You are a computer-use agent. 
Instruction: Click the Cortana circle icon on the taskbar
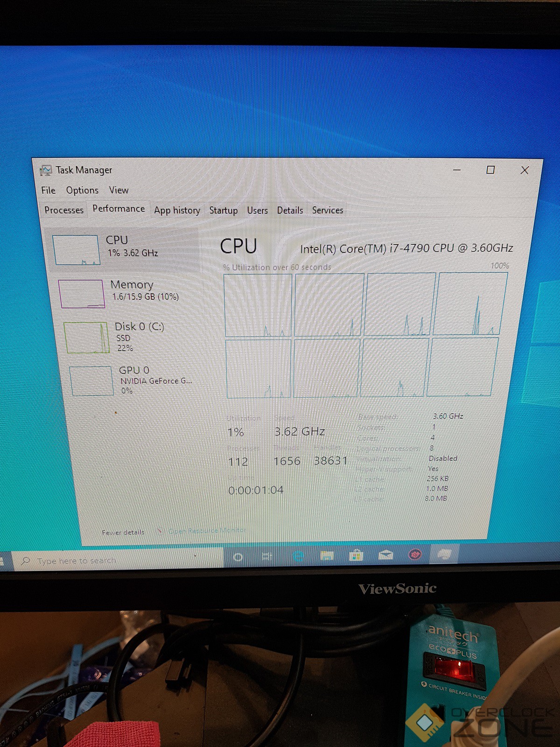[x=238, y=557]
